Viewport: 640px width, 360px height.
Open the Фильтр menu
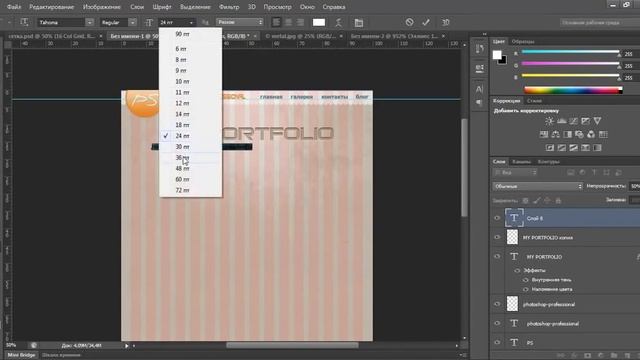(229, 7)
